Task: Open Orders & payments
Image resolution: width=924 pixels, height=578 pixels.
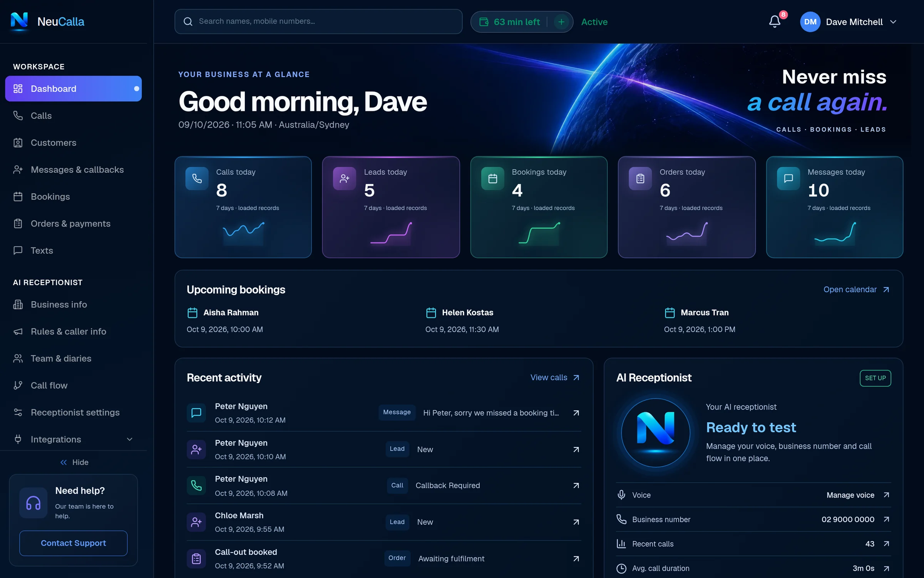Action: point(73,223)
